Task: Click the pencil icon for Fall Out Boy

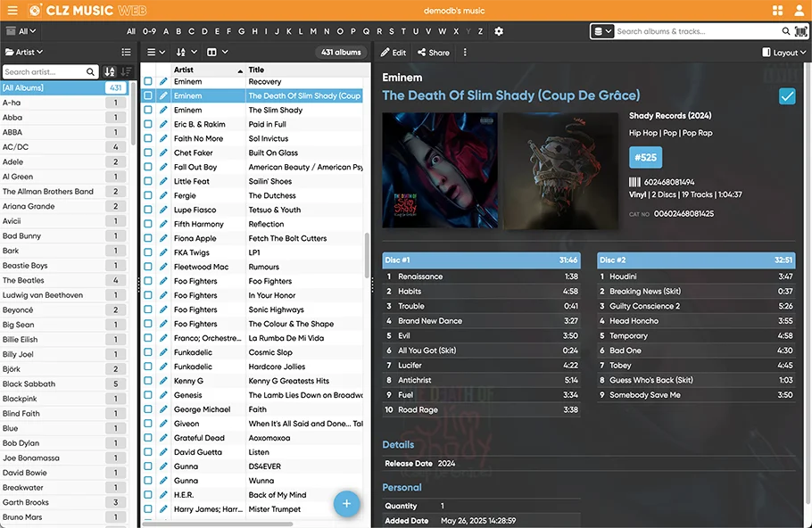Action: pos(163,167)
